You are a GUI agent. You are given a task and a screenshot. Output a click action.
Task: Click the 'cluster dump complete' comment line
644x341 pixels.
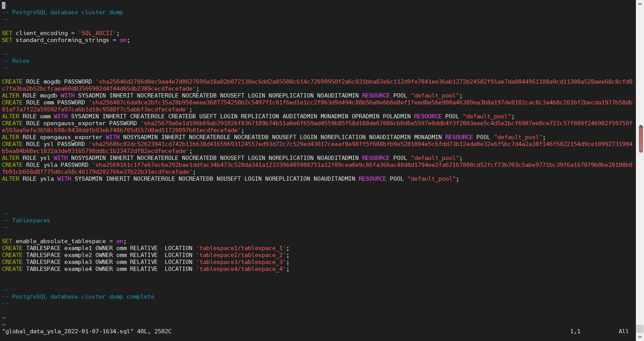pos(78,297)
